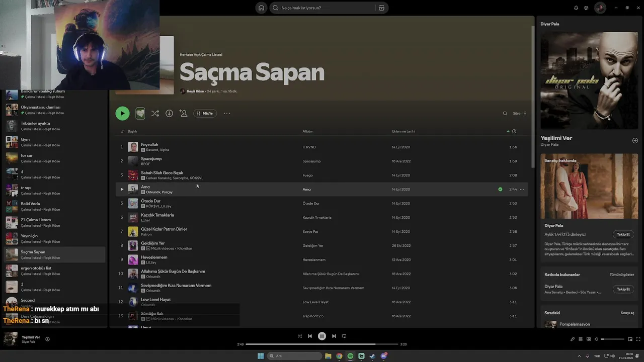Focus the 'Ne çalmak istiyorsun?' search field
644x362 pixels.
(x=324, y=8)
